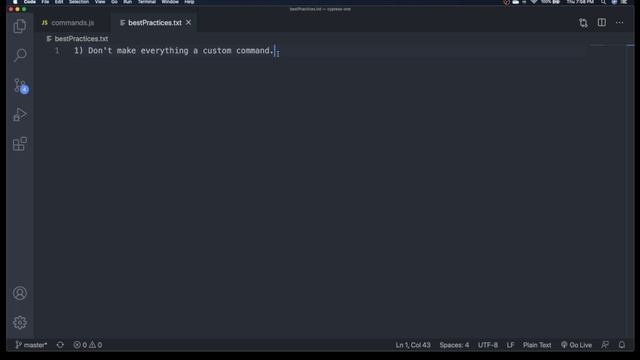
Task: Click line number 1 in the gutter
Action: (x=57, y=51)
